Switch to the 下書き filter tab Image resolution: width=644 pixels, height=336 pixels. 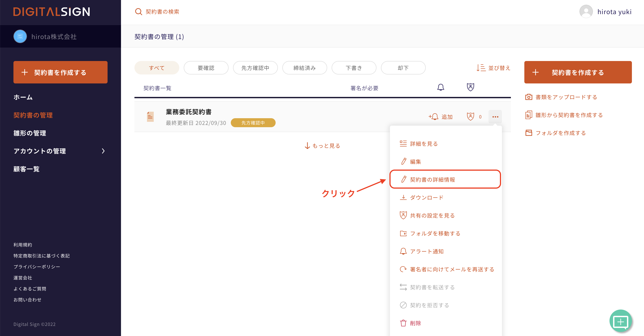(354, 68)
